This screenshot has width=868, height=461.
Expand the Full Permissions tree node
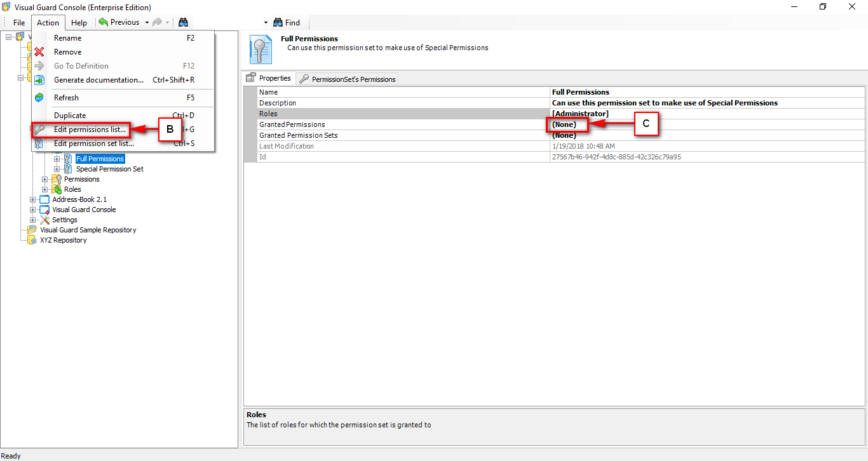(57, 158)
